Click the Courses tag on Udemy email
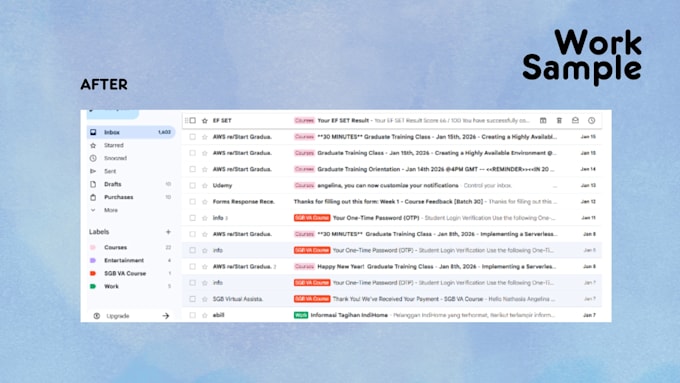The width and height of the screenshot is (680, 383). point(304,186)
